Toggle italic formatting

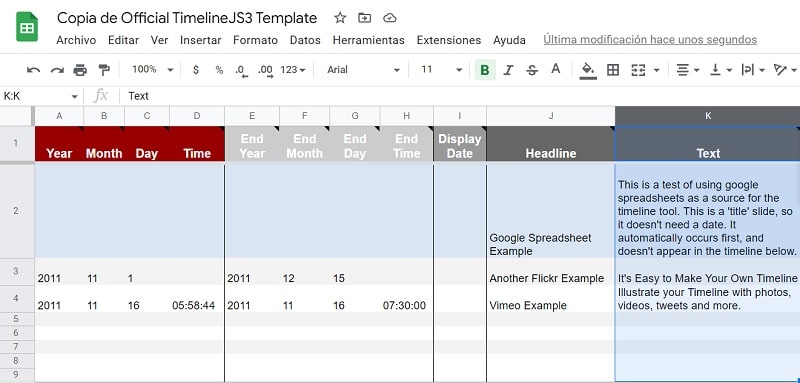click(508, 70)
